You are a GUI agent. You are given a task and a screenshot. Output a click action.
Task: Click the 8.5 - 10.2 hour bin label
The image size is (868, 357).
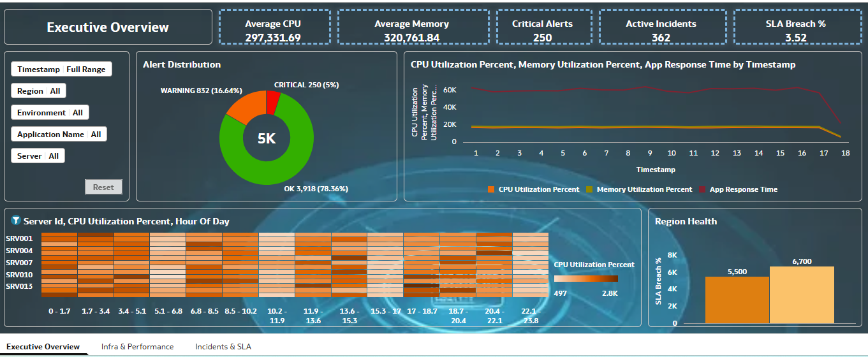tap(240, 311)
